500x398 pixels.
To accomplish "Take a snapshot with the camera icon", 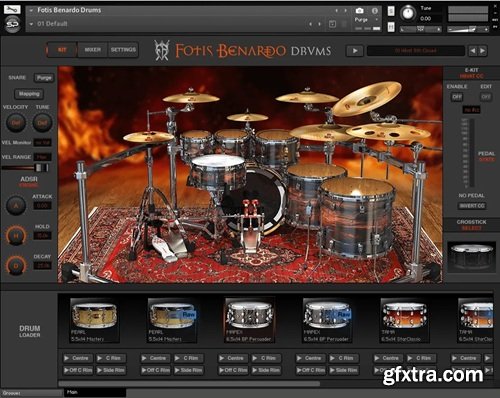I will click(x=359, y=11).
